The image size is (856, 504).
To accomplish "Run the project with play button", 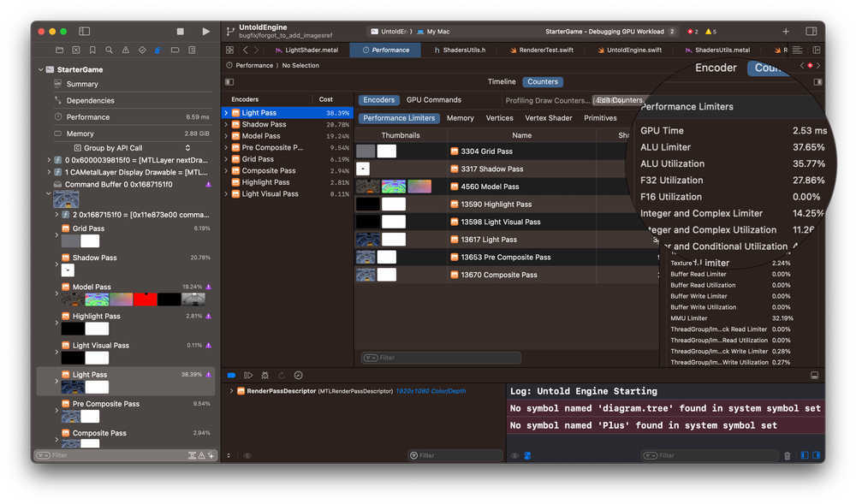I will [x=205, y=32].
